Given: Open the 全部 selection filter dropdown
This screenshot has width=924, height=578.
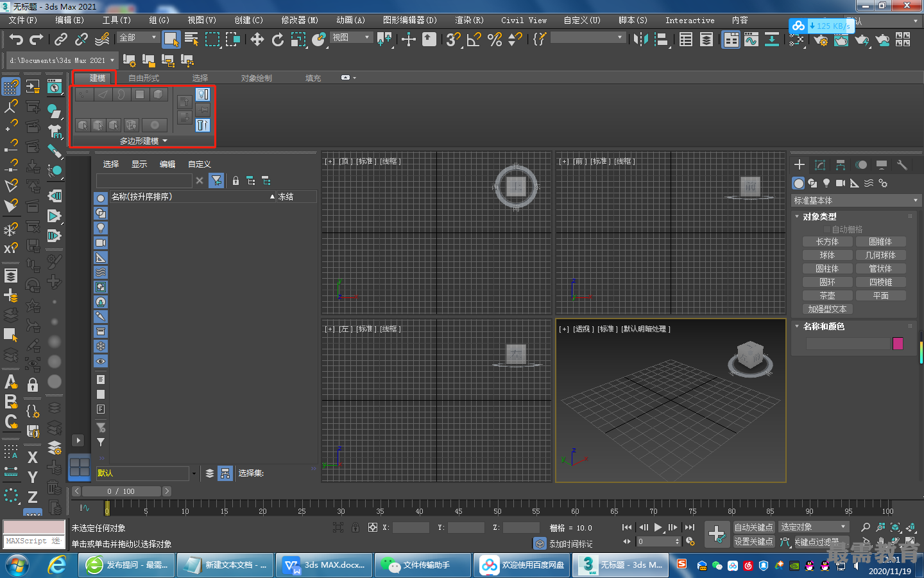Looking at the screenshot, I should coord(138,38).
